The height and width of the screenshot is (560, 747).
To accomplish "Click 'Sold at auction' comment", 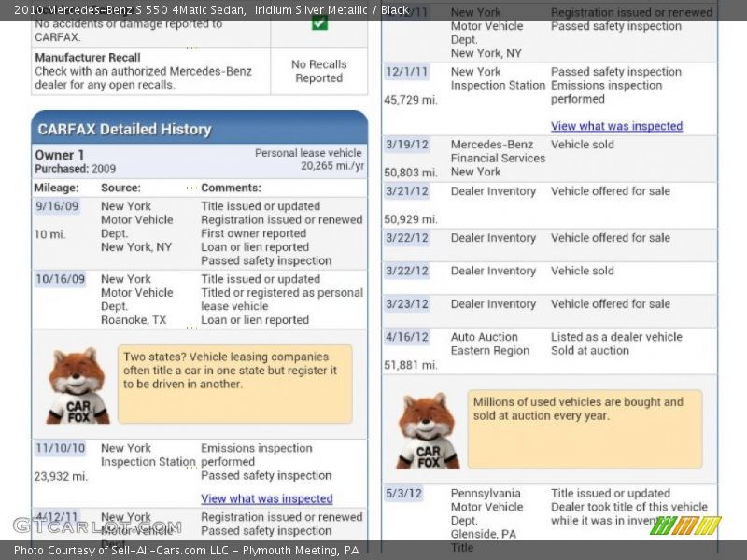I will pos(590,351).
